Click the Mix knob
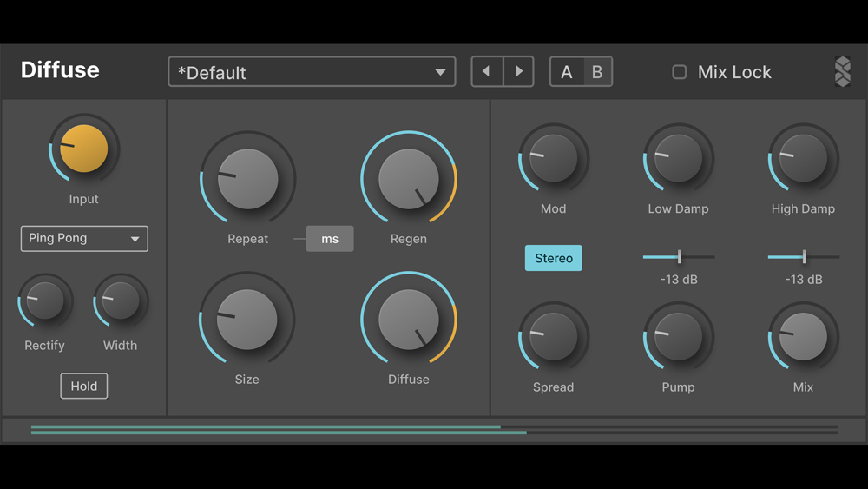 pyautogui.click(x=803, y=337)
